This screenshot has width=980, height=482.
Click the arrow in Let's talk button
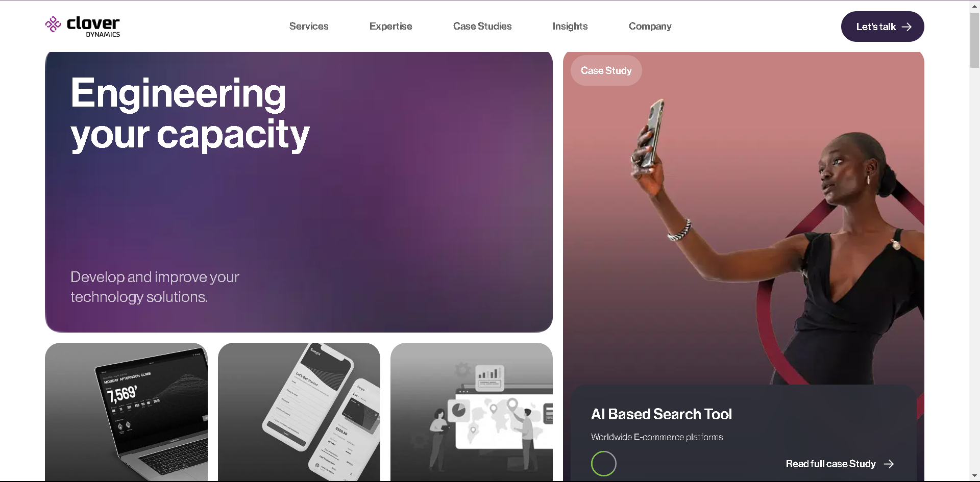[906, 27]
